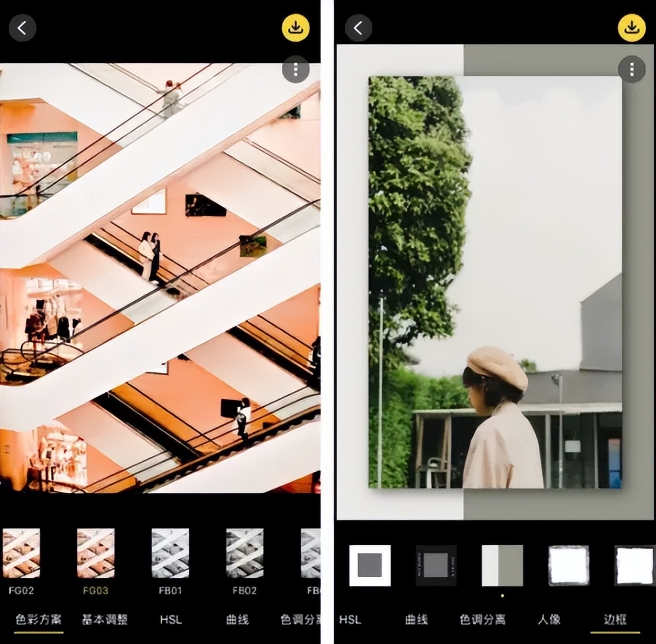Open the three-dot menu on the escalator photo

(x=295, y=69)
